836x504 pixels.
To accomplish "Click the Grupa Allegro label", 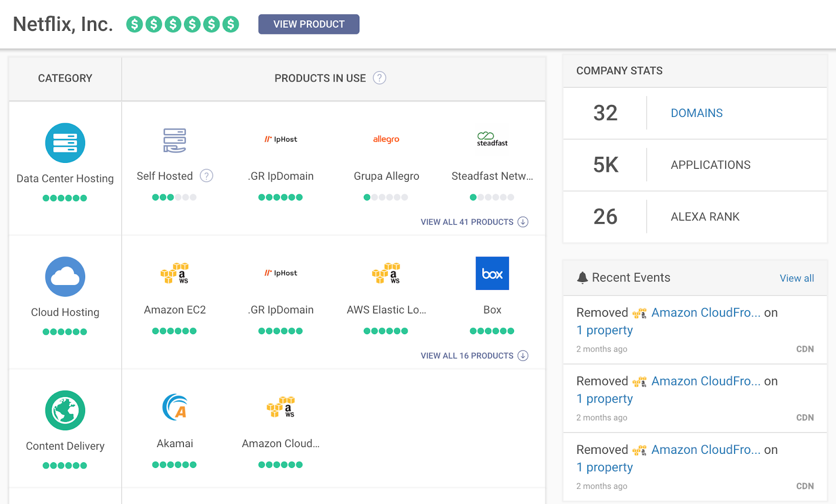I will coord(386,176).
